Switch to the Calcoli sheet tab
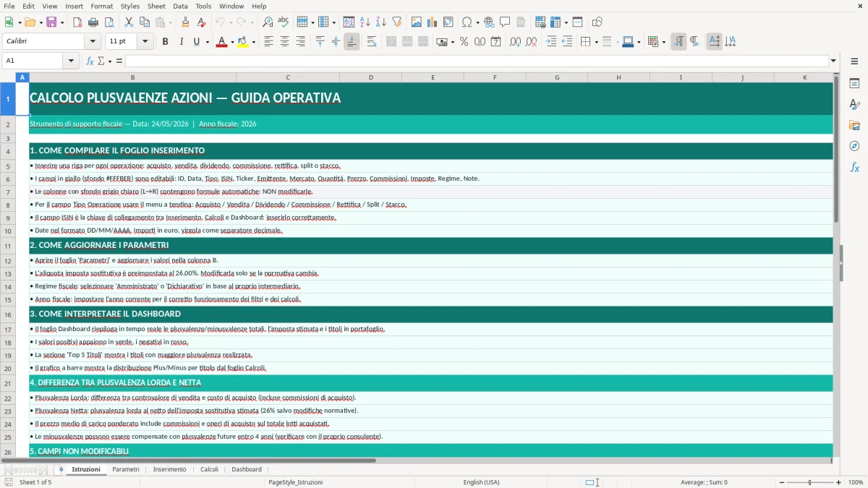 (209, 469)
